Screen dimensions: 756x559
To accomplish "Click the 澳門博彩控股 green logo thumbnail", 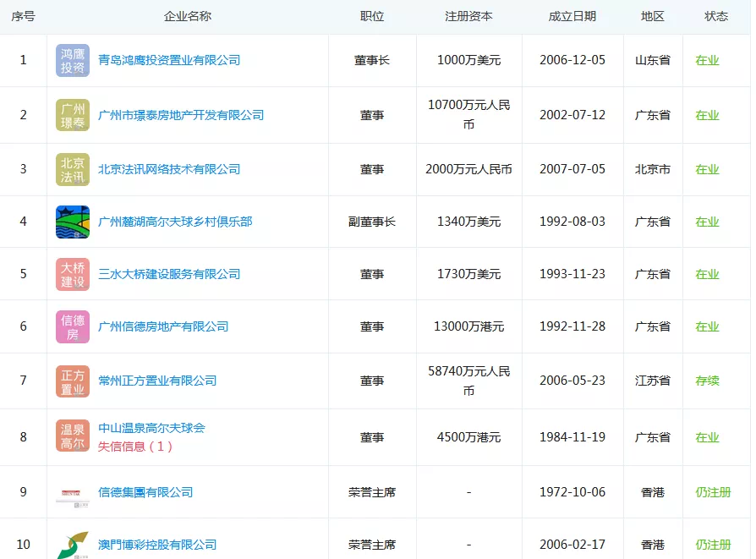I will tap(73, 545).
